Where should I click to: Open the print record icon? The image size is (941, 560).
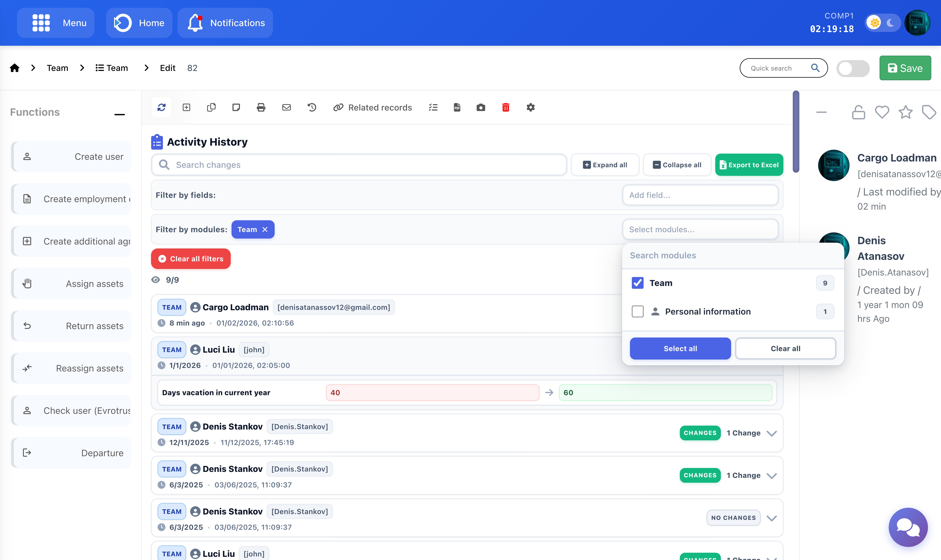click(261, 108)
